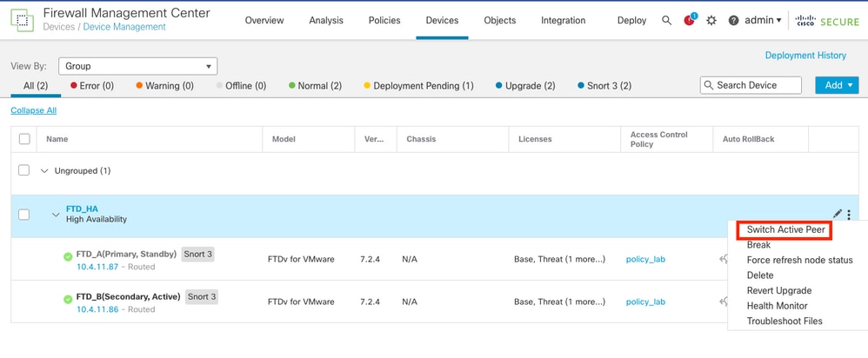Open the Analysis menu
This screenshot has width=868, height=358.
coord(326,21)
